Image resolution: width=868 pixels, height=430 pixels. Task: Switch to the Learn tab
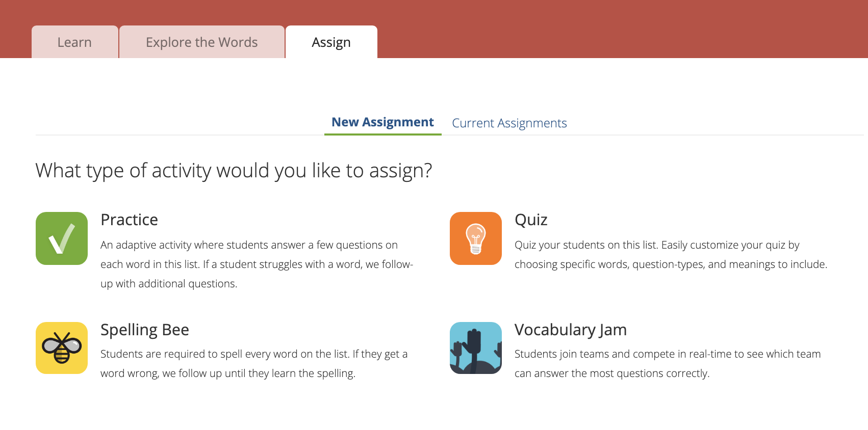pyautogui.click(x=74, y=42)
